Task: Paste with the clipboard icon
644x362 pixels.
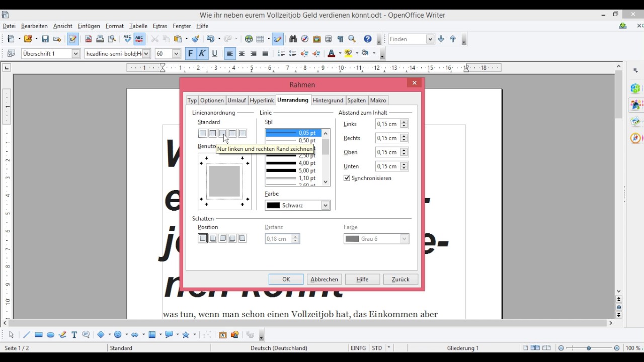Action: click(x=178, y=39)
